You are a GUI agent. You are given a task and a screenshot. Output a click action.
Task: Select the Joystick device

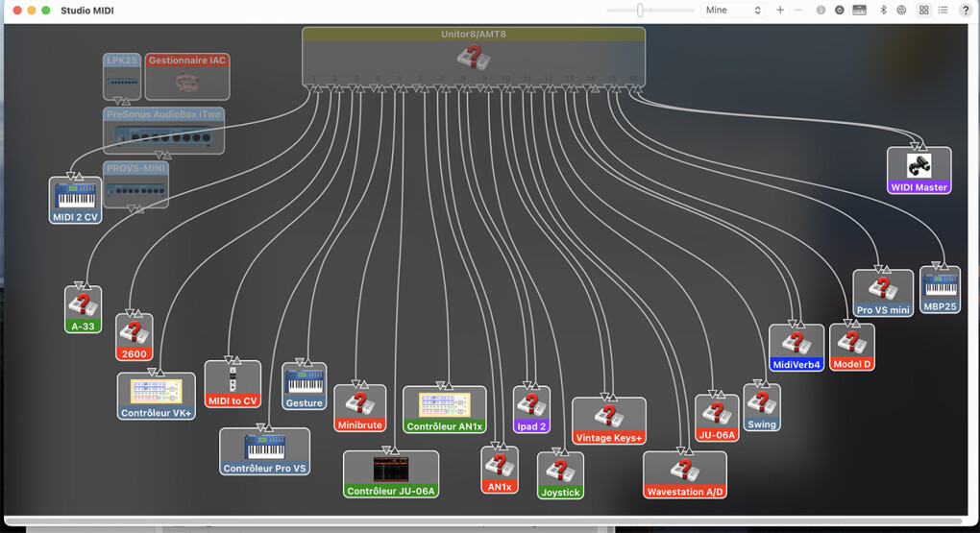560,475
